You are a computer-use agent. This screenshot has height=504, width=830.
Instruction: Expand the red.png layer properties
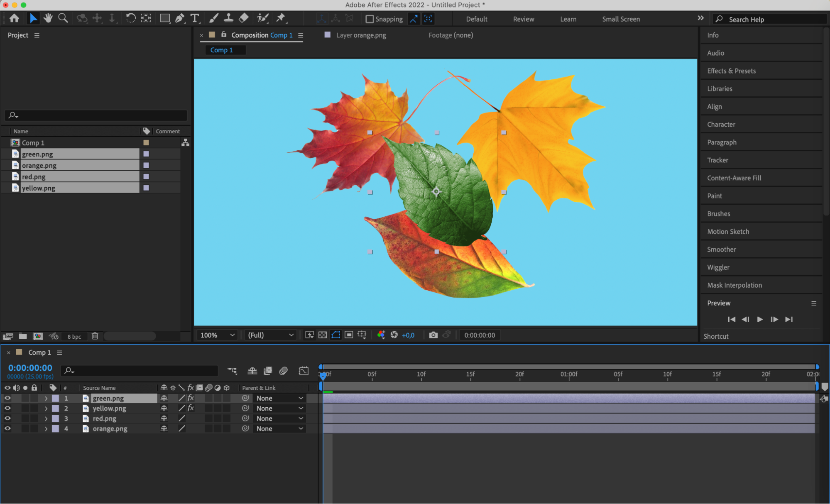46,418
